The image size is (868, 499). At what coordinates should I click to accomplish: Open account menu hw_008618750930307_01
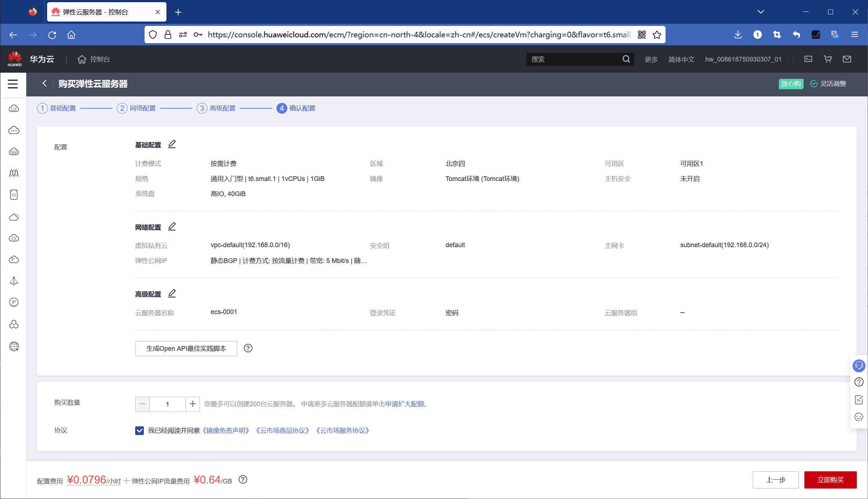tap(743, 59)
